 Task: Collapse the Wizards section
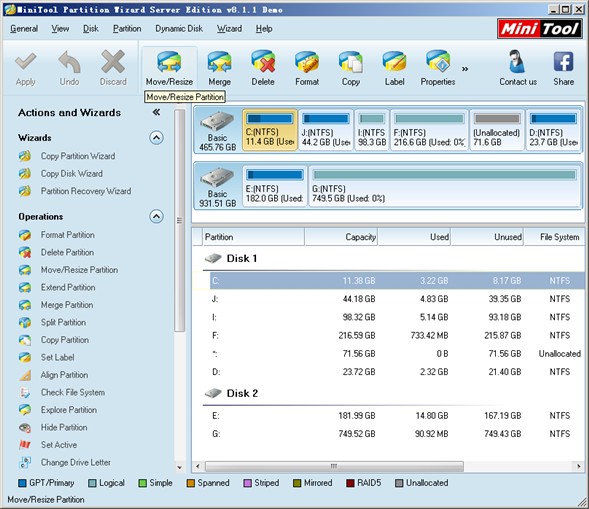[156, 138]
